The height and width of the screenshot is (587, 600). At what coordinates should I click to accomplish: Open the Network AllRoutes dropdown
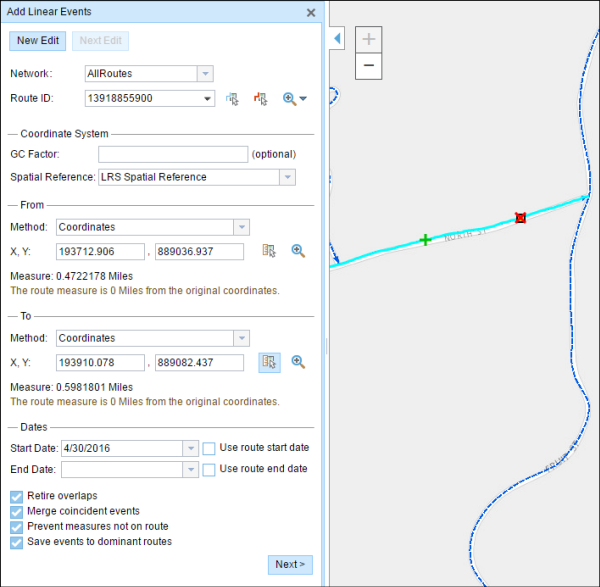[x=205, y=73]
